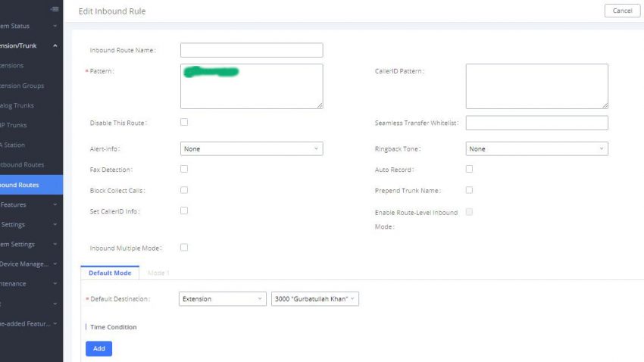Open Inbound Routes in the sidebar
This screenshot has width=644, height=362.
coord(21,184)
